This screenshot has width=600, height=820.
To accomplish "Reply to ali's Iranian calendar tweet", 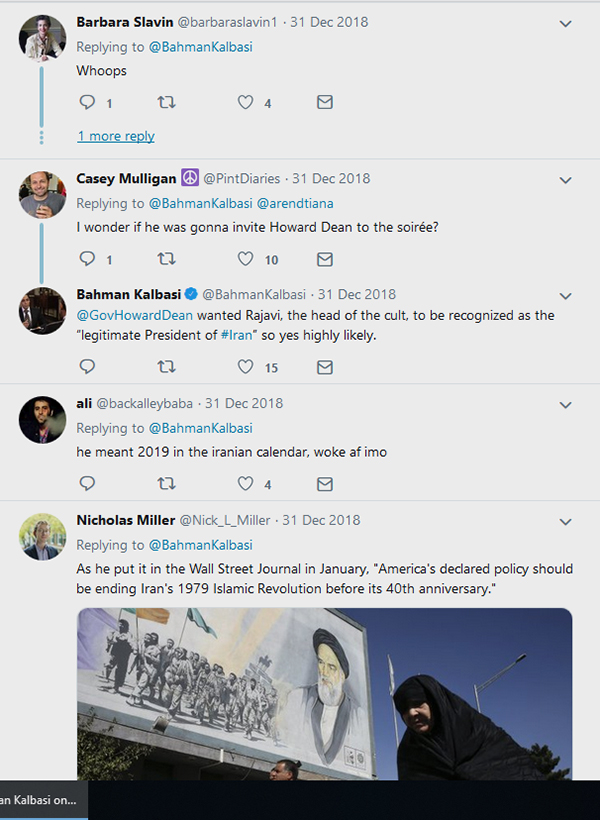I will [87, 484].
